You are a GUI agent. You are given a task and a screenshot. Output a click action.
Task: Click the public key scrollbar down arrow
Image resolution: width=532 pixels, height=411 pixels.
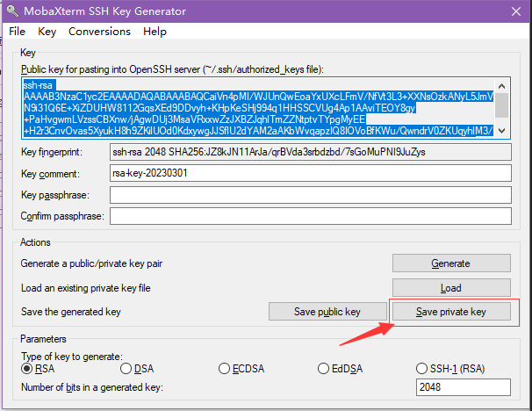502,131
